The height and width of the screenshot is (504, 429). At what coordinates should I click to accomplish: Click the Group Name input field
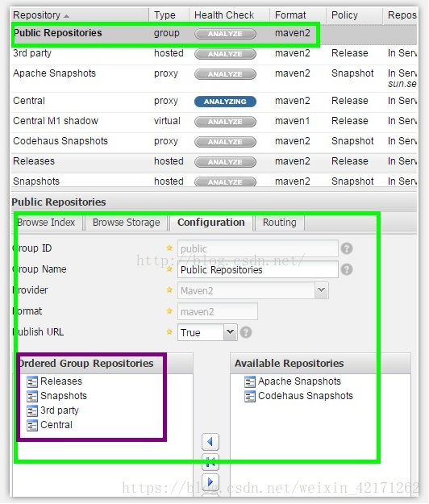pos(258,269)
